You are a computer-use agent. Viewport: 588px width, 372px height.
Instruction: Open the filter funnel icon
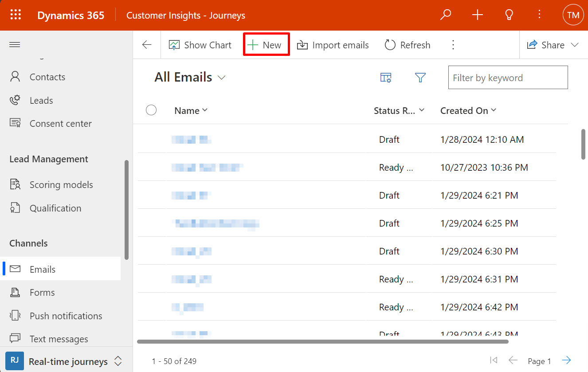point(420,78)
